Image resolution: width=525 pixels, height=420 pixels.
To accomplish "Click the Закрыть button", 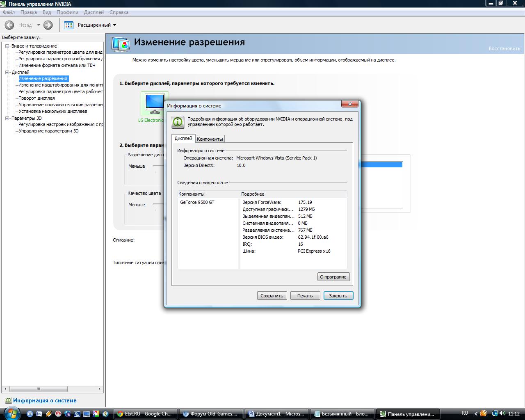I will (338, 296).
